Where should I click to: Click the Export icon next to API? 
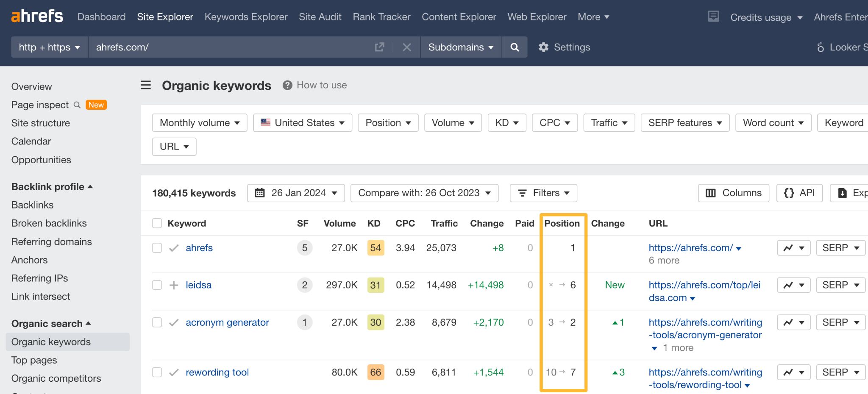(843, 193)
